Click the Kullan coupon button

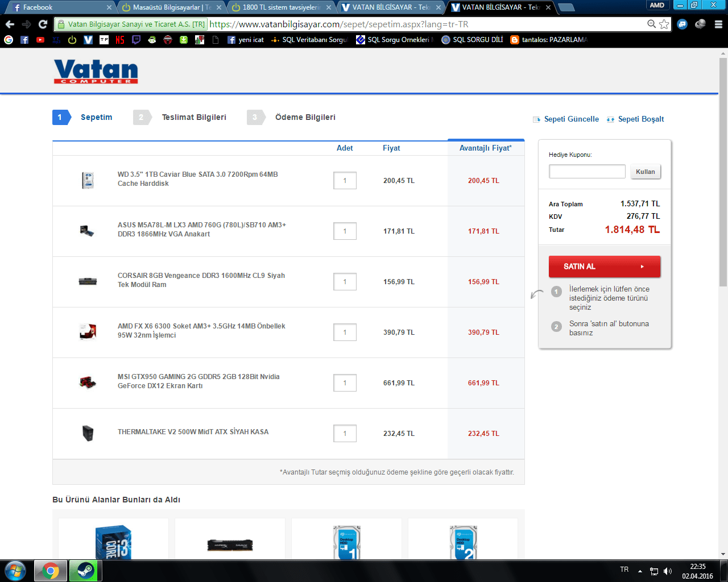(x=646, y=172)
